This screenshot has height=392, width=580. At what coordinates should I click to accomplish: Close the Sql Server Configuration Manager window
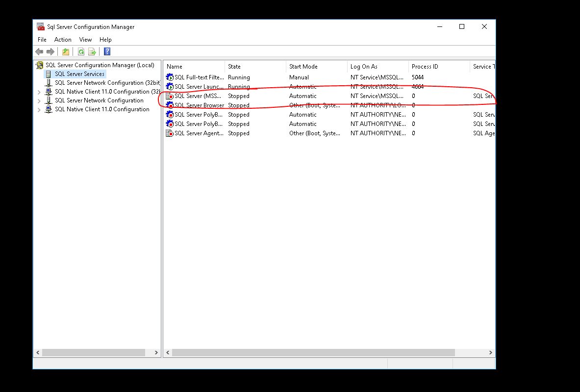pyautogui.click(x=484, y=26)
